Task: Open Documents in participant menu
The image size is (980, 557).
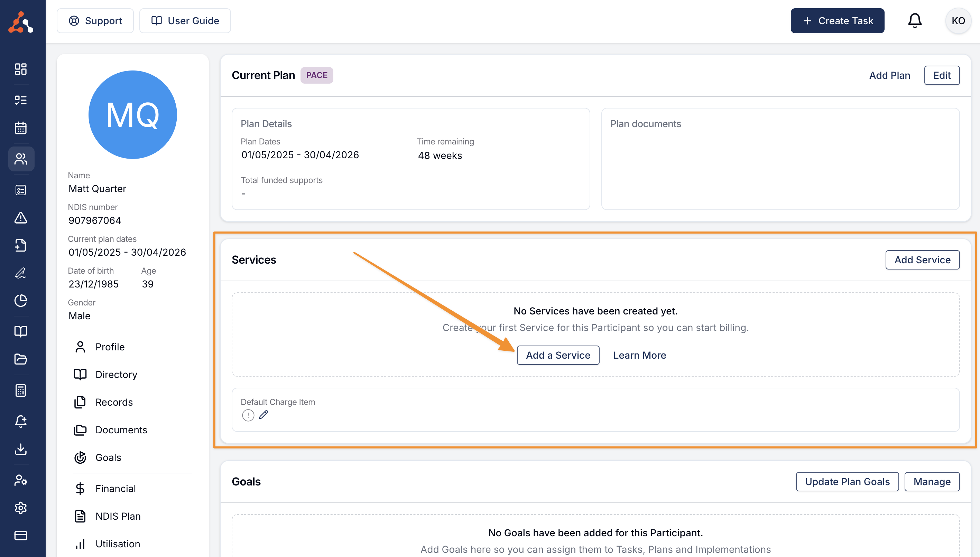Action: pyautogui.click(x=121, y=429)
